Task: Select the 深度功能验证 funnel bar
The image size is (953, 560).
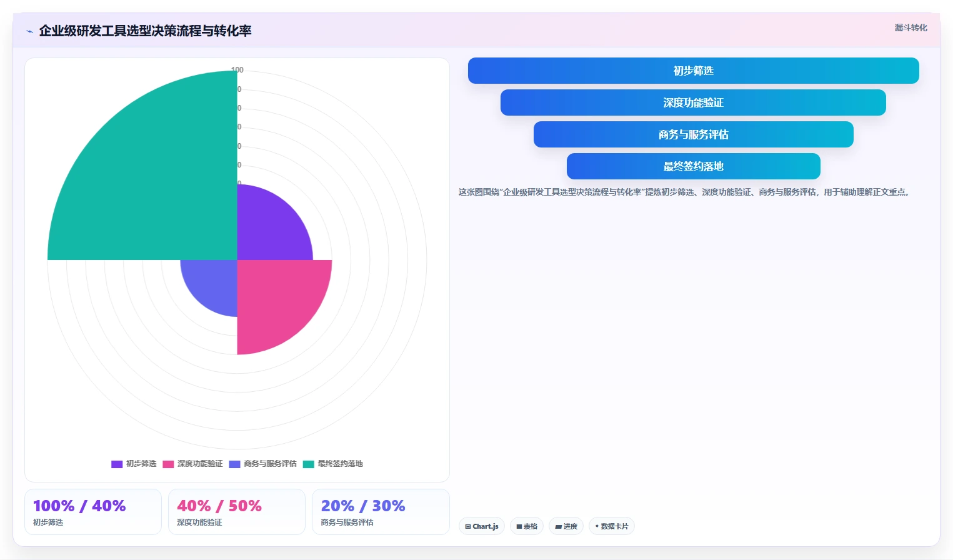Action: [693, 102]
